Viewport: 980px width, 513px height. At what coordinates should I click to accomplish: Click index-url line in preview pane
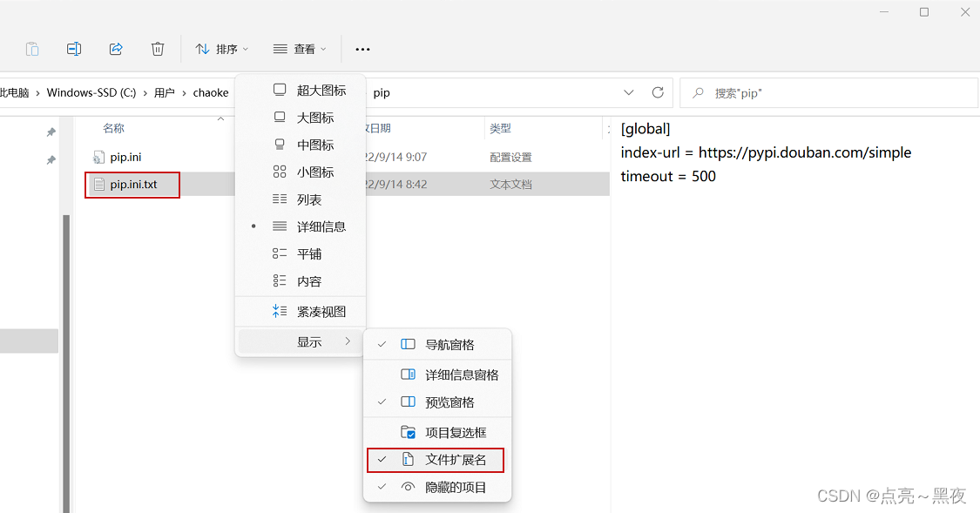coord(766,152)
